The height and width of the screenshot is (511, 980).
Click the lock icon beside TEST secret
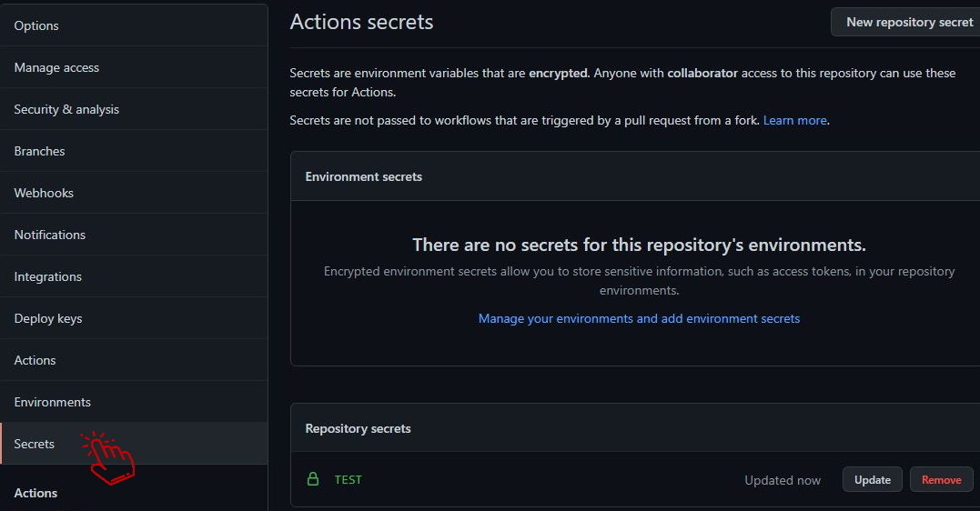point(313,479)
